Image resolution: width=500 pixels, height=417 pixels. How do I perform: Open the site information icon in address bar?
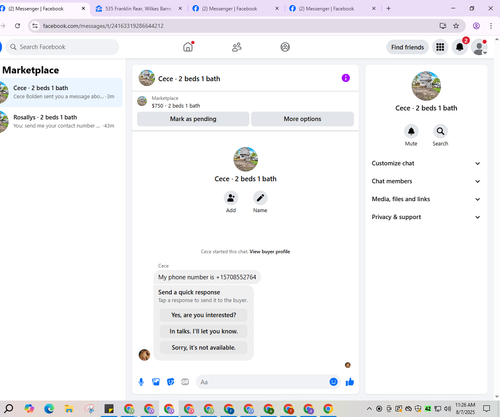tap(35, 26)
